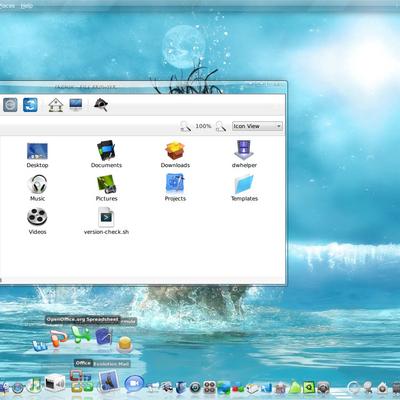Screen dimensions: 400x400
Task: Select the Projects folder
Action: coord(175,187)
